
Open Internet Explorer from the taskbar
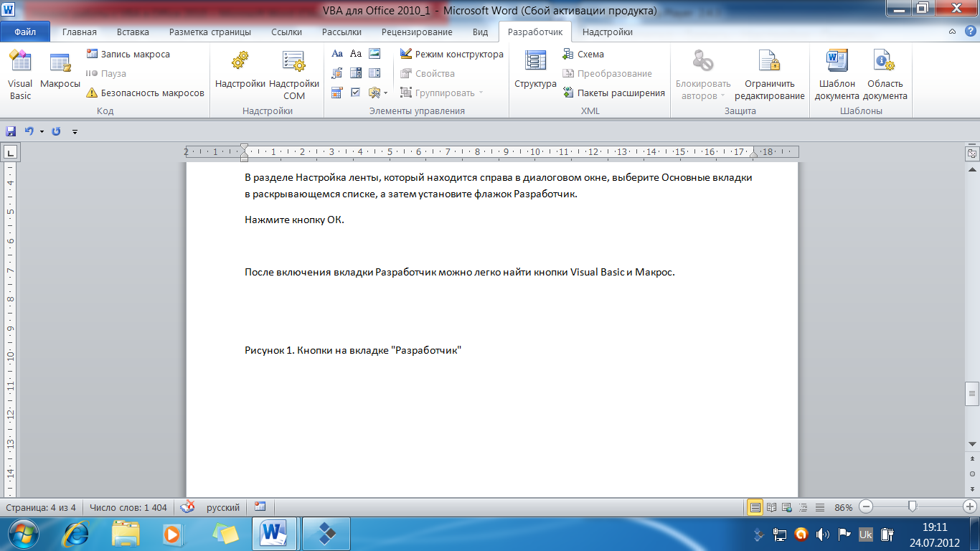75,534
